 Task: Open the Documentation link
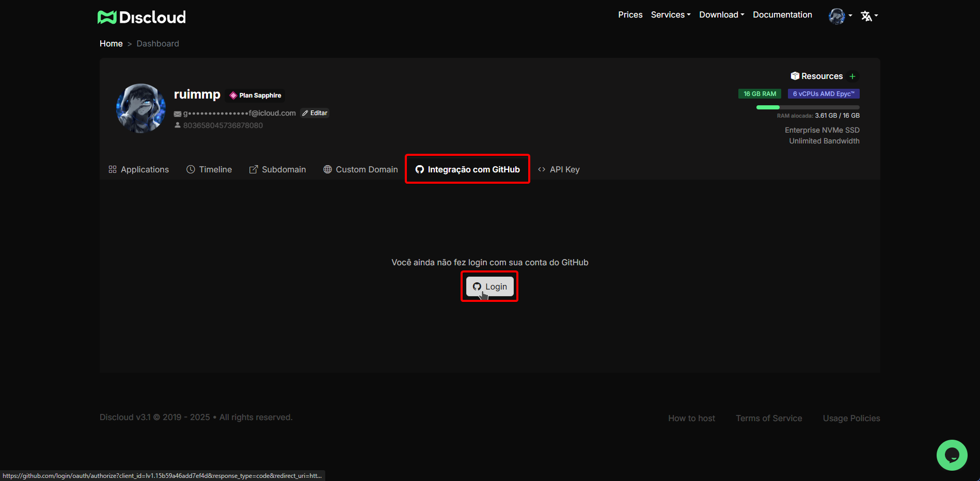(x=782, y=15)
